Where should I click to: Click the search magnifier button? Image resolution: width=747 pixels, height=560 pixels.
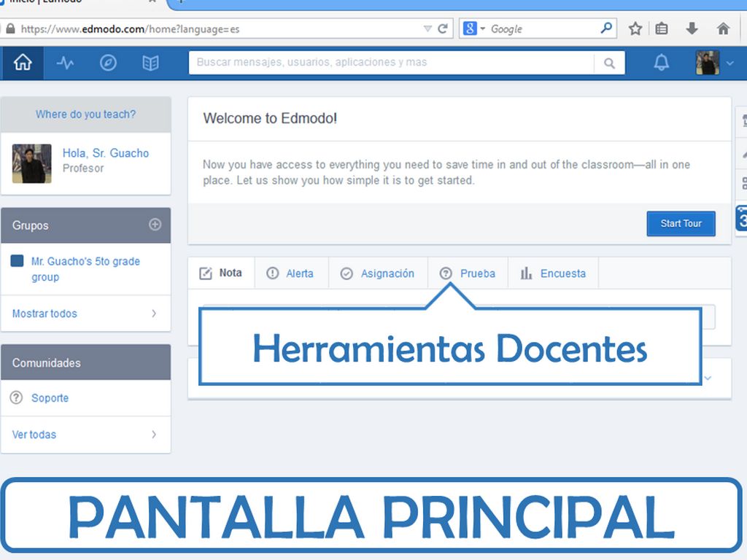(x=609, y=63)
